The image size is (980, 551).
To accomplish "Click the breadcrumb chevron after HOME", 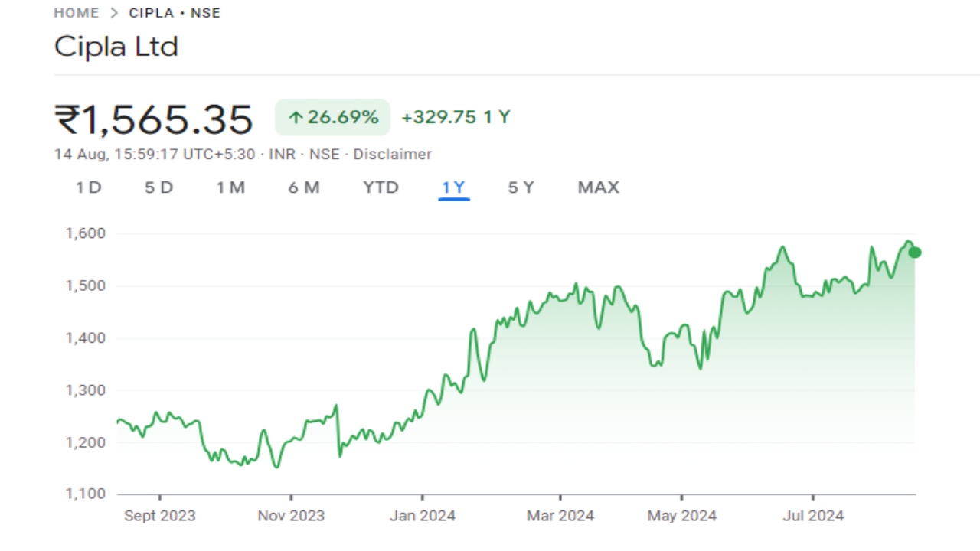I will pos(114,13).
